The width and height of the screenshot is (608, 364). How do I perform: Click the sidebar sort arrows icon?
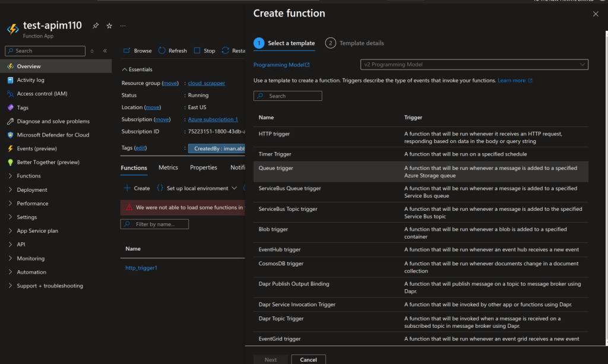pos(92,51)
